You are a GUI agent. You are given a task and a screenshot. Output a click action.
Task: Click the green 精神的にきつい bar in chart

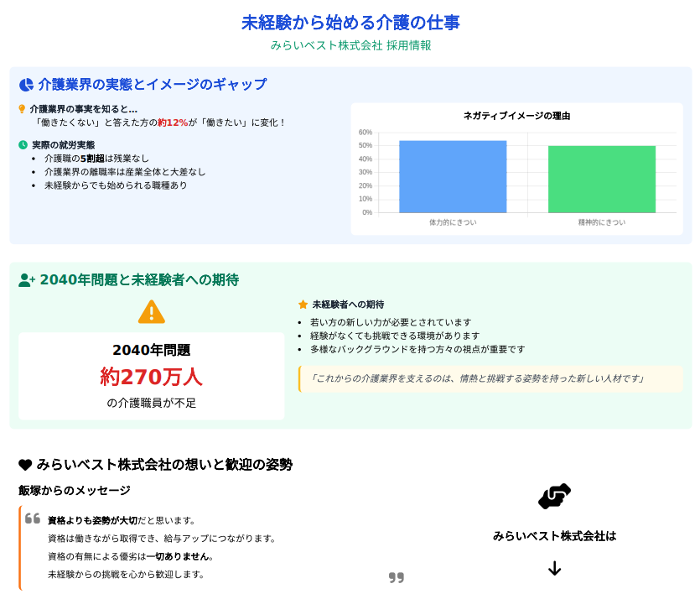[602, 180]
